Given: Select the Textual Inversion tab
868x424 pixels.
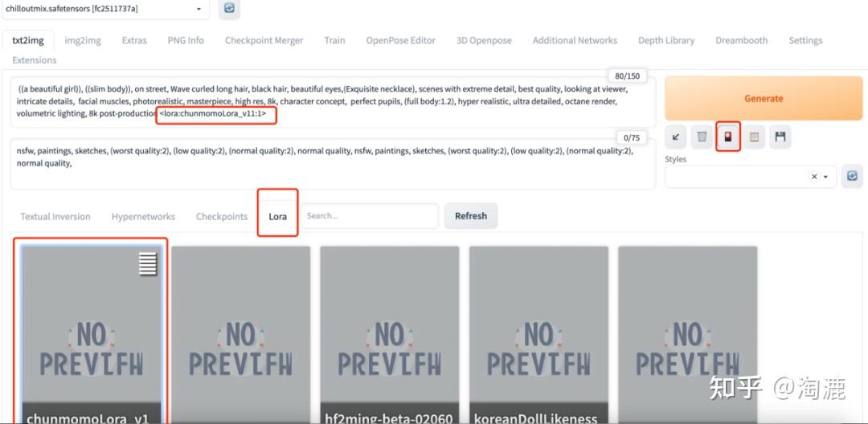Looking at the screenshot, I should click(55, 216).
